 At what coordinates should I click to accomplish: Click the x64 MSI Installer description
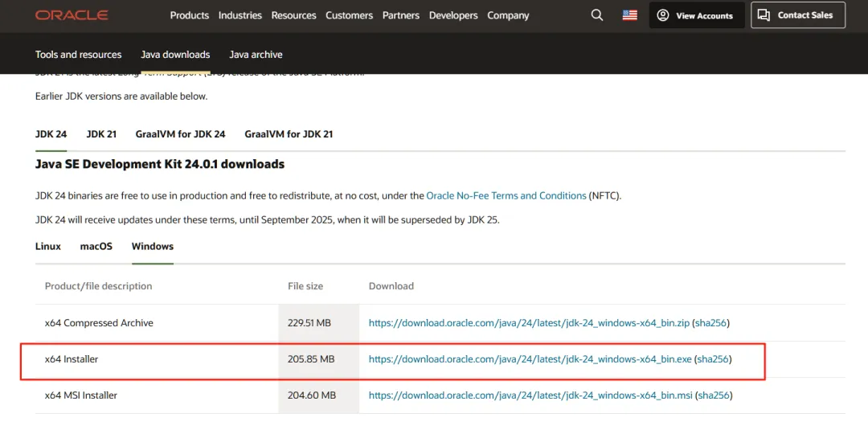pos(81,395)
